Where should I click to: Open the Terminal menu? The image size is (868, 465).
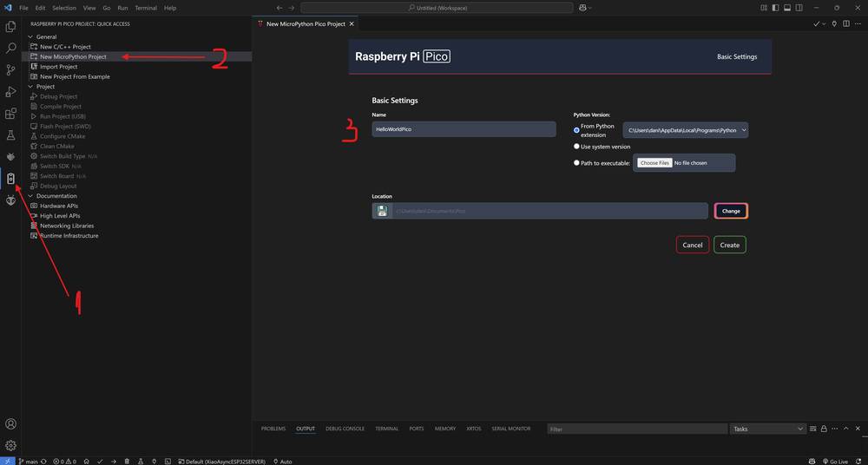(x=146, y=8)
